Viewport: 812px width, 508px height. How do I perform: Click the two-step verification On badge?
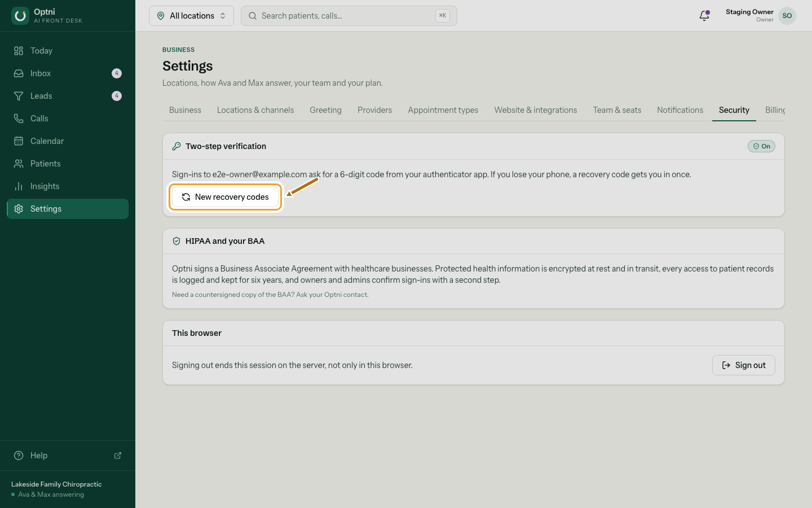761,146
